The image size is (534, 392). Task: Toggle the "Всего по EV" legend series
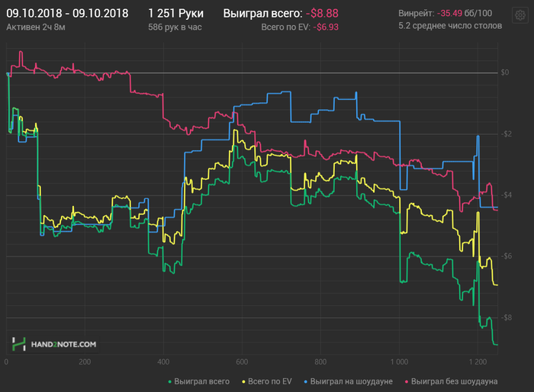point(267,381)
